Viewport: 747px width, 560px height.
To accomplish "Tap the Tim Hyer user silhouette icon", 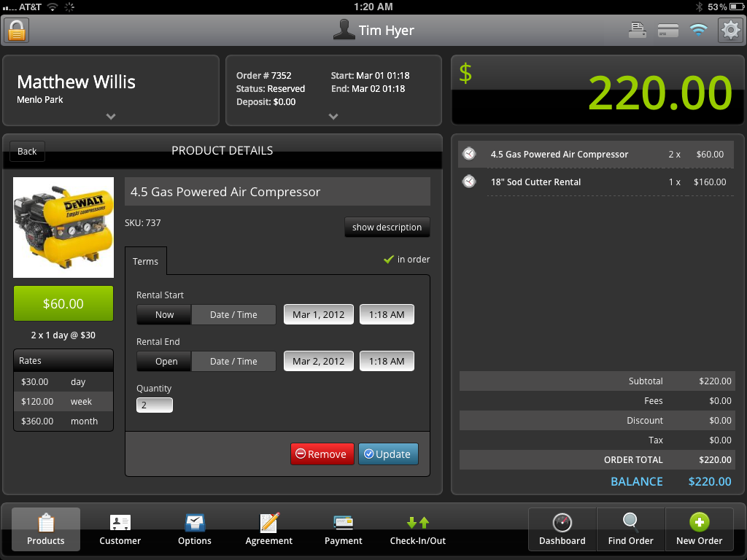I will [344, 29].
